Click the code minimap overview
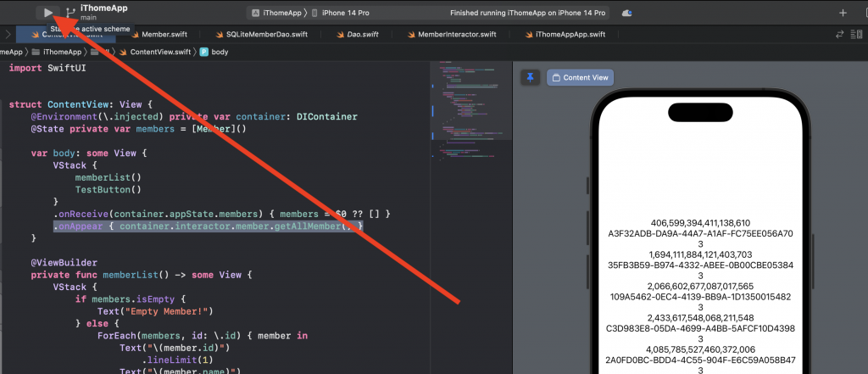 pyautogui.click(x=471, y=111)
